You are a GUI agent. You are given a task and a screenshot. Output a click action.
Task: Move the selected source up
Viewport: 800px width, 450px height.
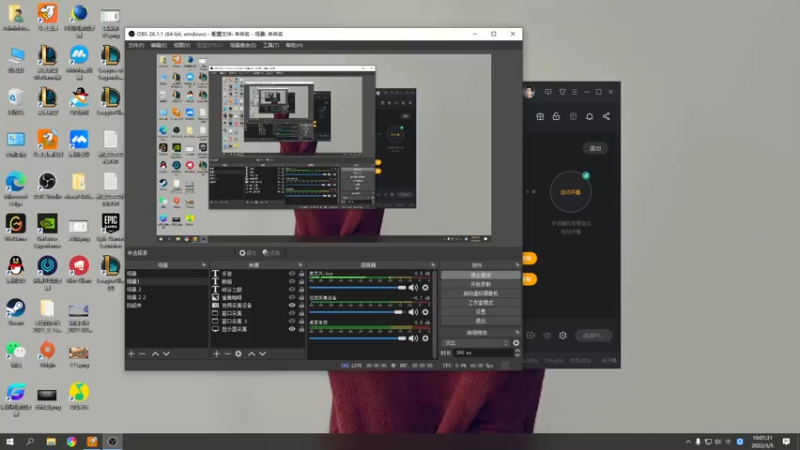pos(252,354)
